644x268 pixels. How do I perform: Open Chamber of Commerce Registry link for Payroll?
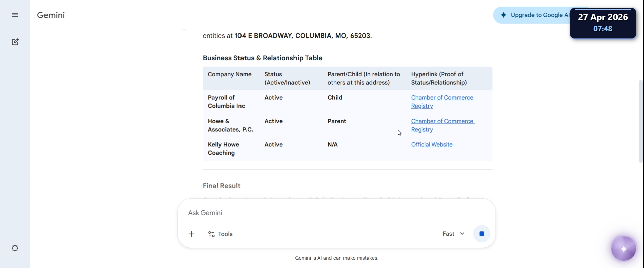click(x=442, y=102)
